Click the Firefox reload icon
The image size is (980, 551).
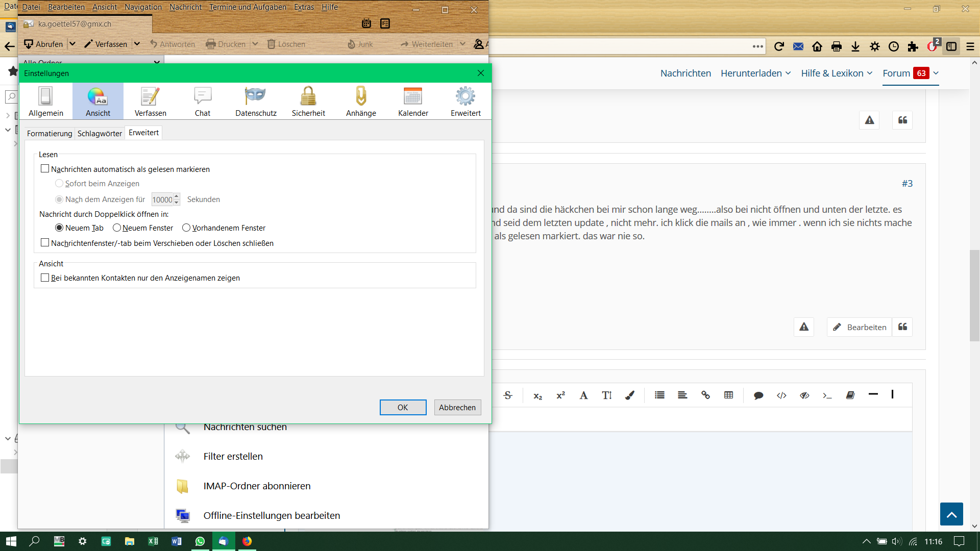[779, 46]
